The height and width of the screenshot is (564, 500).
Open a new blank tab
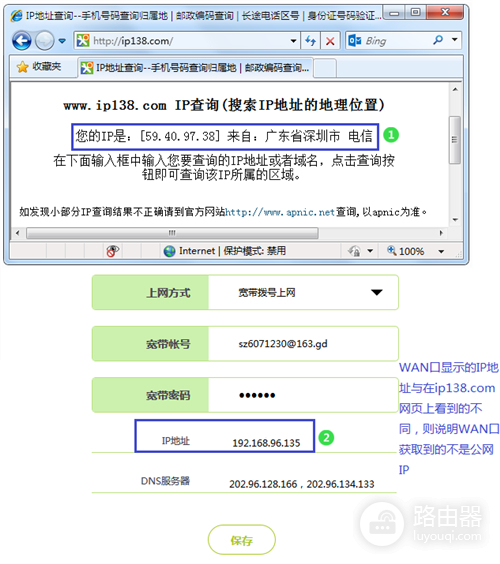(x=325, y=68)
